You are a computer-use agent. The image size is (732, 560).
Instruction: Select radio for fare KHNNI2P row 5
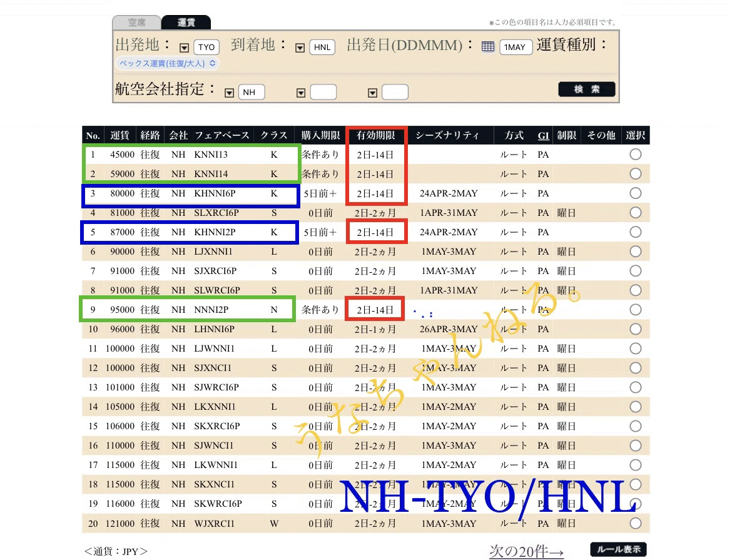click(636, 232)
